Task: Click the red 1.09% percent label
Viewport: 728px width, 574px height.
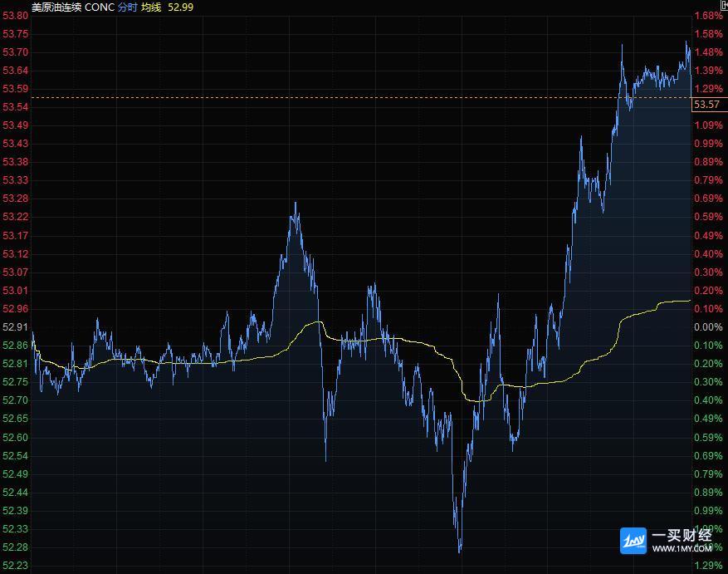Action: [709, 125]
